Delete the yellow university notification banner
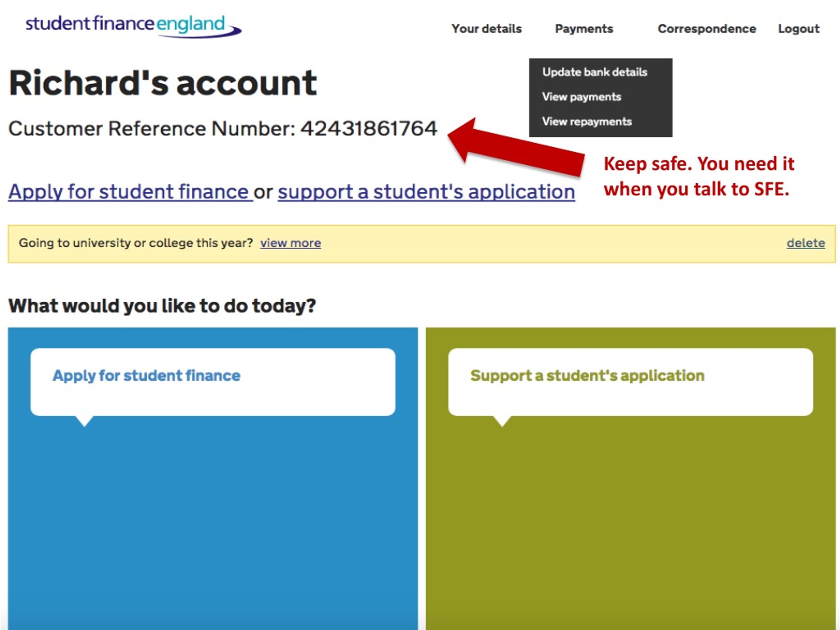The width and height of the screenshot is (840, 630). (x=806, y=243)
